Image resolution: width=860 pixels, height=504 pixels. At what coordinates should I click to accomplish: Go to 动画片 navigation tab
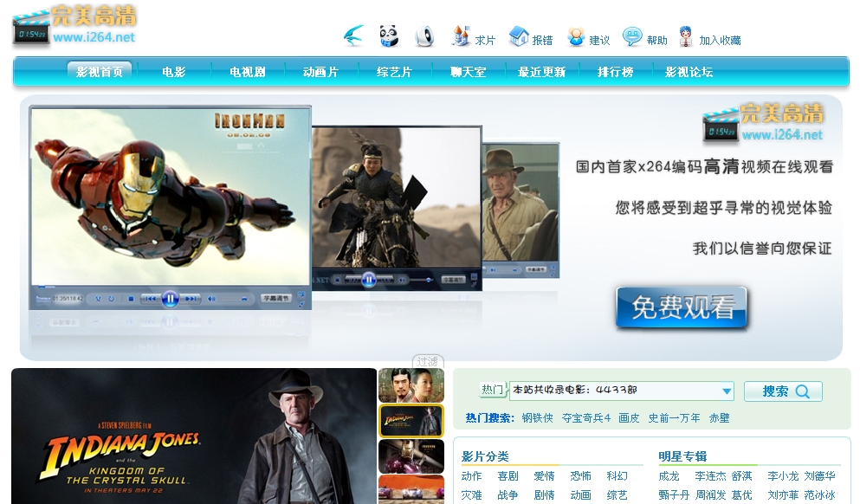coord(320,72)
